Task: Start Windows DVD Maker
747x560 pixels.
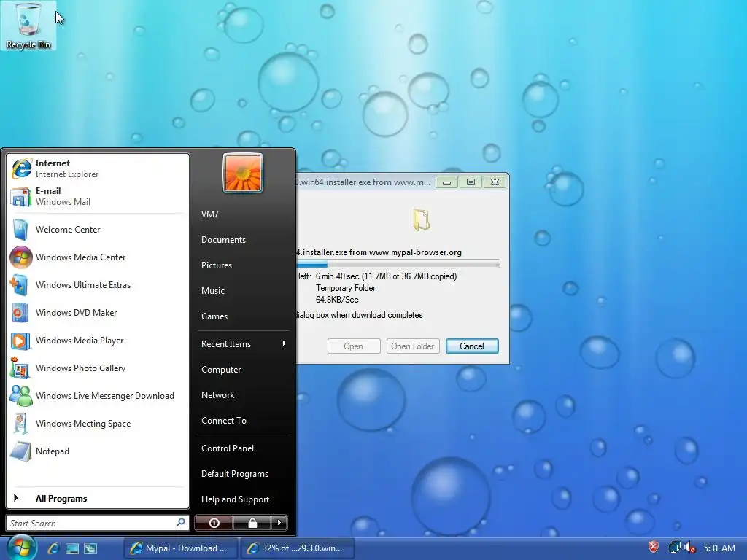Action: coord(98,312)
